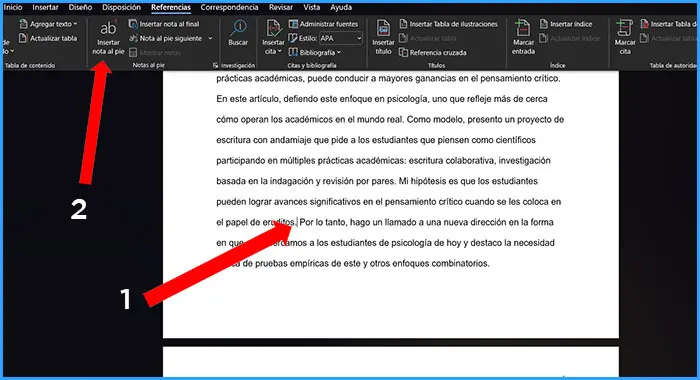
Task: Click the Actualizar tabla page icon
Action: [23, 38]
